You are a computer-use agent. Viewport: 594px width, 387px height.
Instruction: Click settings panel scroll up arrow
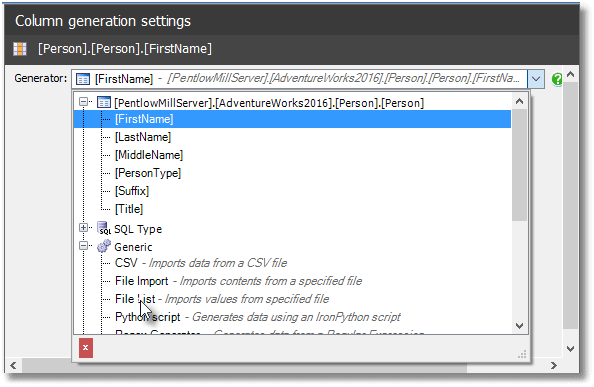(x=571, y=75)
